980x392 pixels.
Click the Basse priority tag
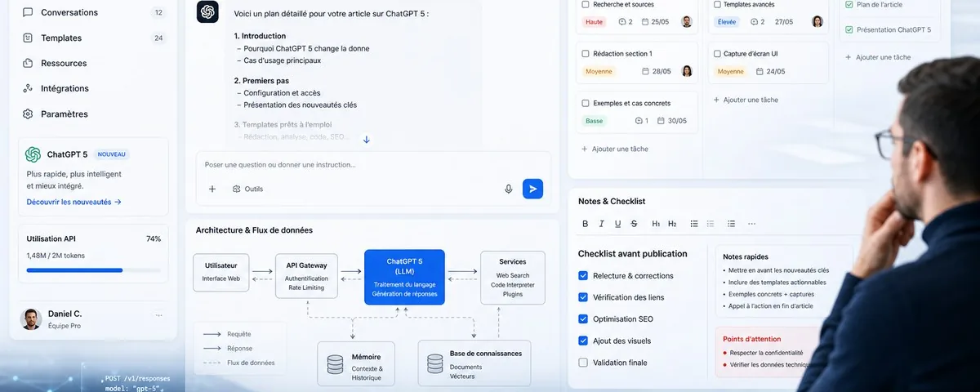pos(595,121)
